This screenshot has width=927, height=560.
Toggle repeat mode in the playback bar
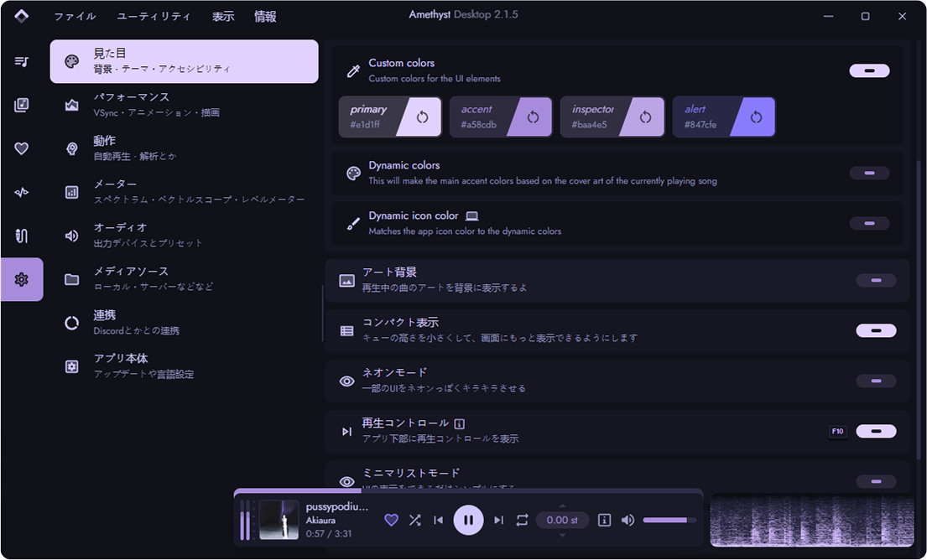coord(522,520)
